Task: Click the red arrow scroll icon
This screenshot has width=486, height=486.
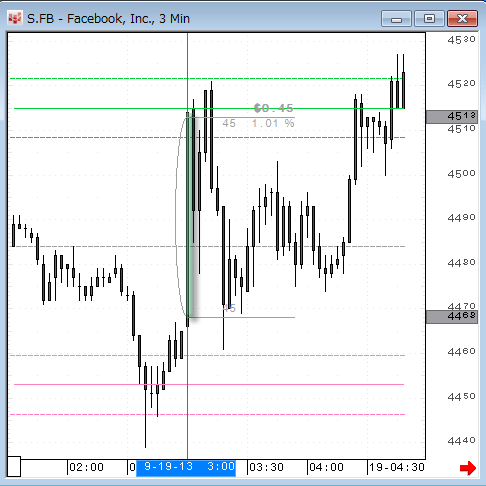Action: click(468, 468)
